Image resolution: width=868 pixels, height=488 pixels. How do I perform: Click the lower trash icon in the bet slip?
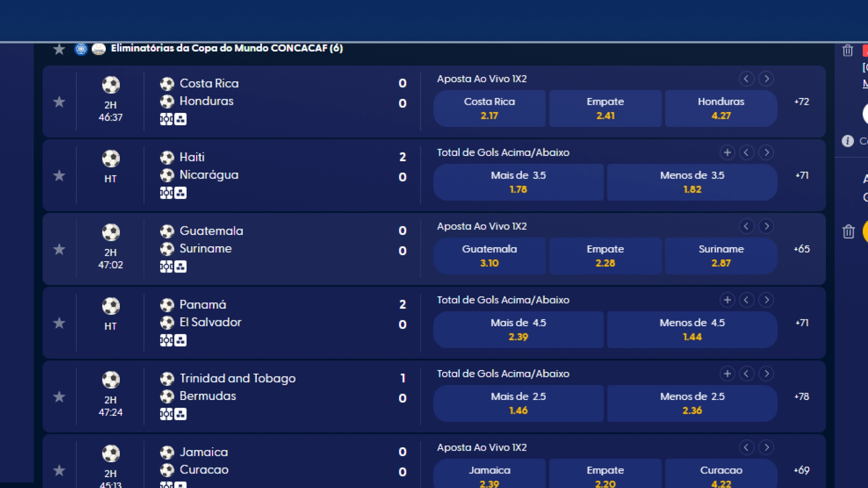tap(848, 232)
